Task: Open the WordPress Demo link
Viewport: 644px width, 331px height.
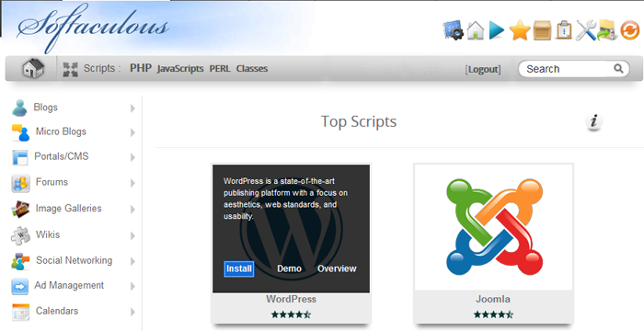Action: [x=289, y=268]
